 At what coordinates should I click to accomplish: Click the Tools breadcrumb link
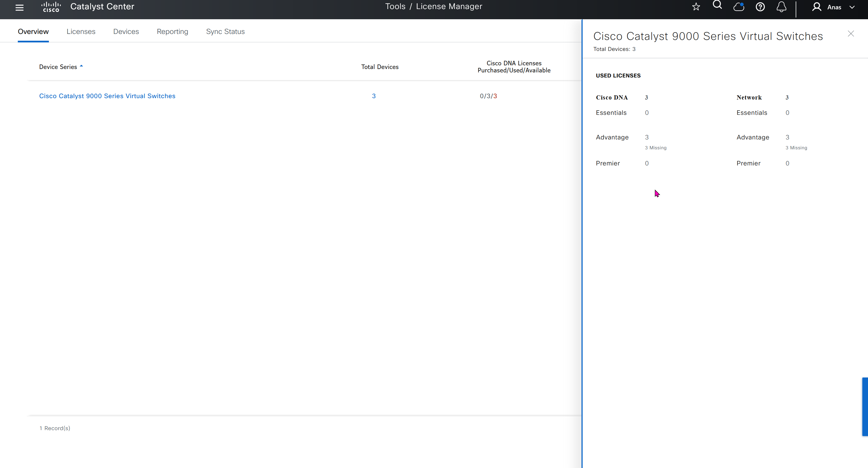pyautogui.click(x=395, y=7)
